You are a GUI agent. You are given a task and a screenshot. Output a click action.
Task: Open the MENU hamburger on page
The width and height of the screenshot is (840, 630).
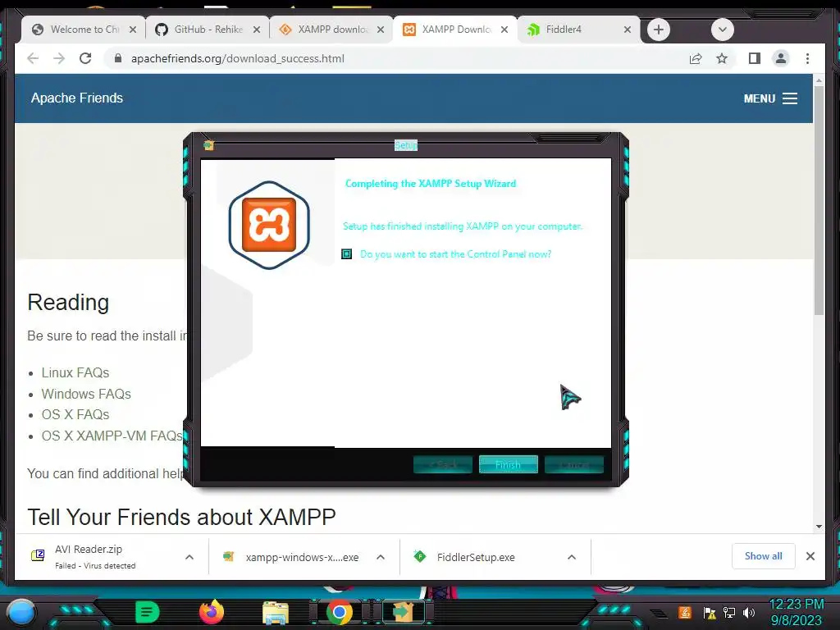(770, 98)
